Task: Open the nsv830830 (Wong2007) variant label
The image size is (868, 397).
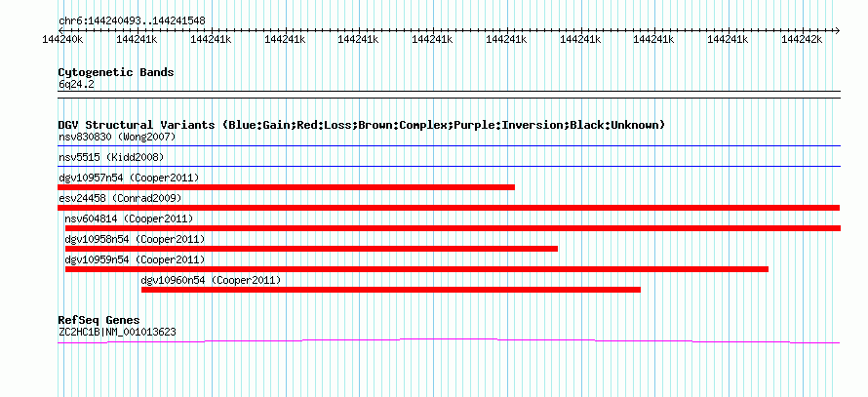Action: coord(117,137)
